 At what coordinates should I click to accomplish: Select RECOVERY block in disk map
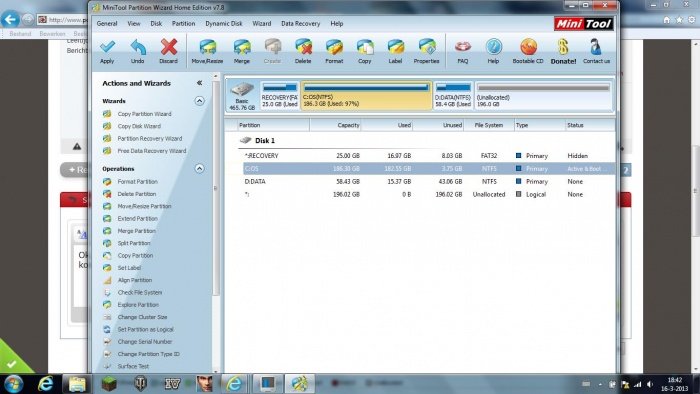279,95
